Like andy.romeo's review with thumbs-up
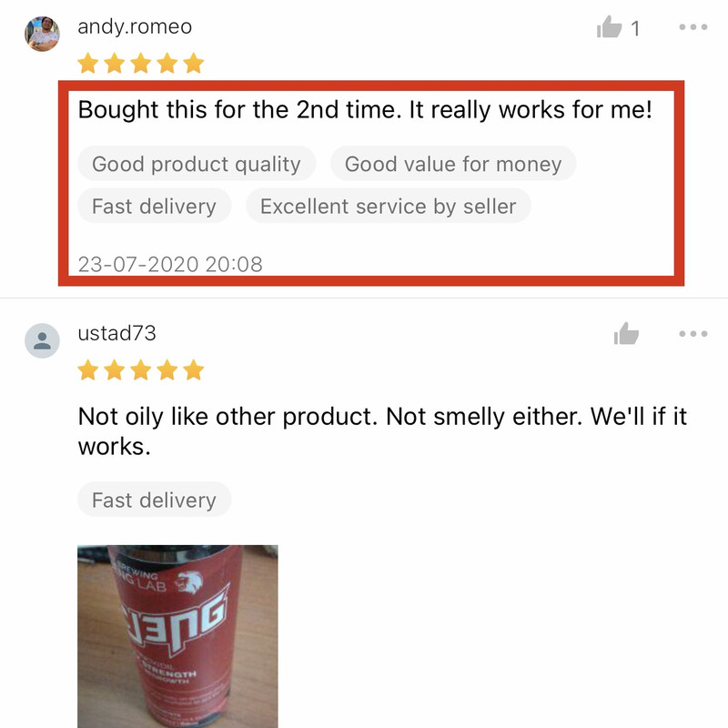This screenshot has width=728, height=728. (609, 27)
